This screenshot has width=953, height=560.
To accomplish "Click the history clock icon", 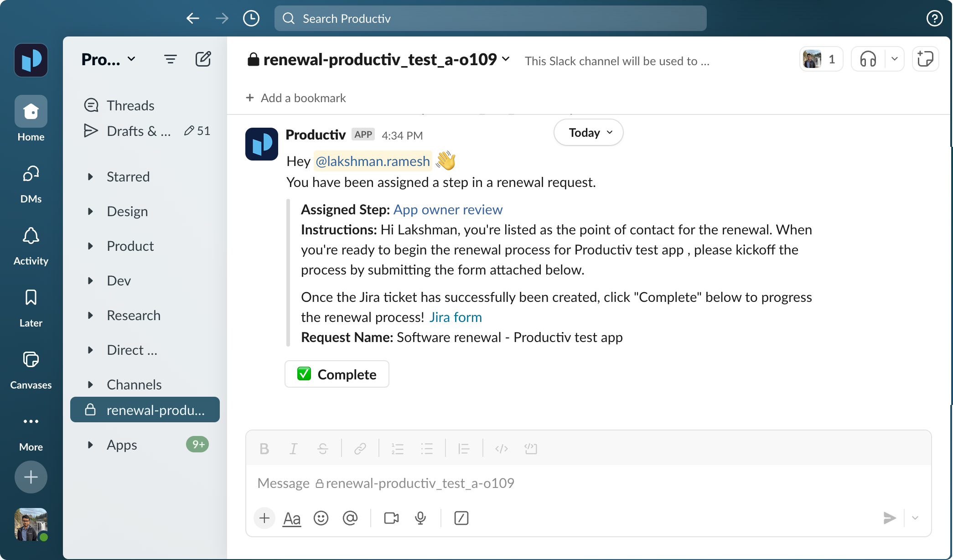I will point(251,18).
